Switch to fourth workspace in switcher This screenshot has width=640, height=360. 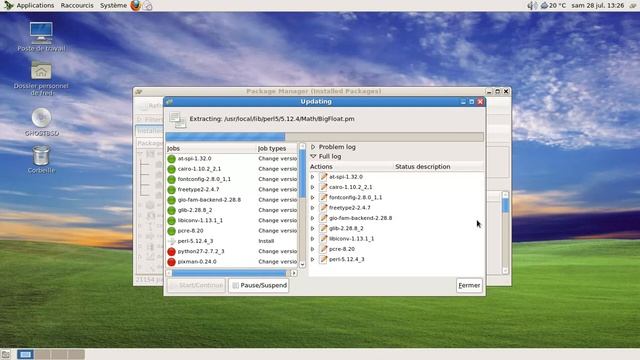(x=76, y=354)
